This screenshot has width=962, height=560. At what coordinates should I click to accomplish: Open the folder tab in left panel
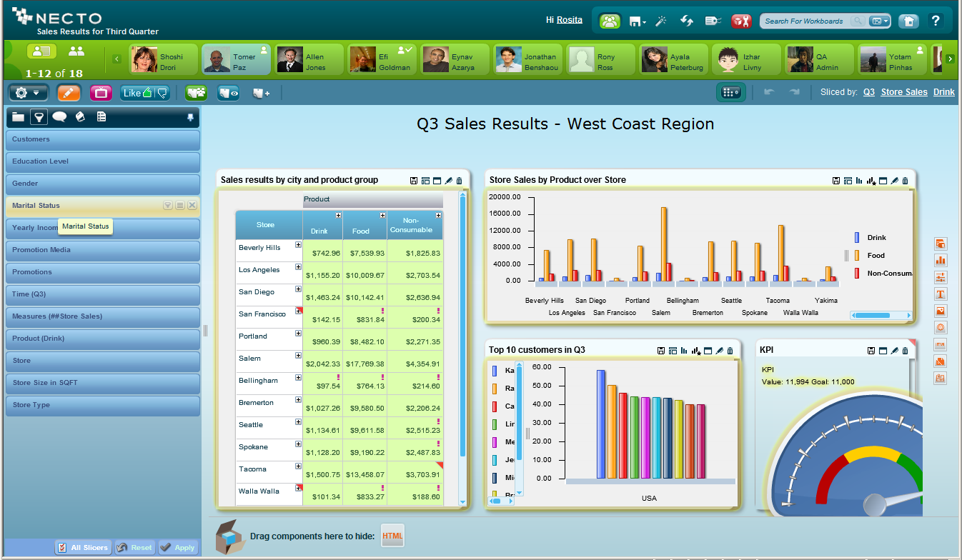pyautogui.click(x=19, y=116)
